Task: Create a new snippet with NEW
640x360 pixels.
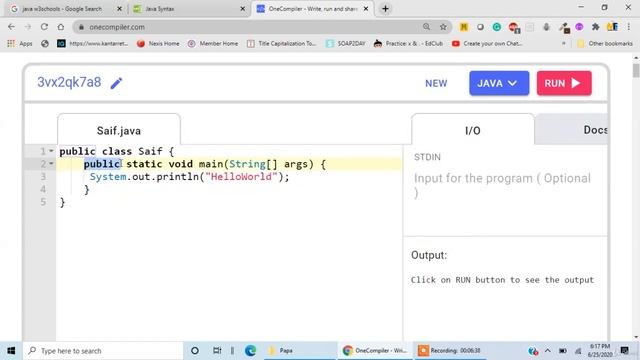Action: tap(436, 83)
